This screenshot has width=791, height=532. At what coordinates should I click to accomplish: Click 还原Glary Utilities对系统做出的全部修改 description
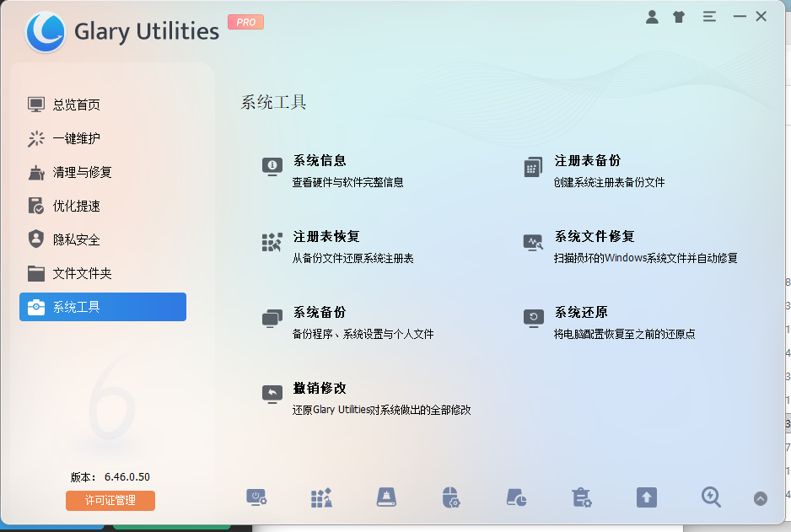click(x=381, y=410)
